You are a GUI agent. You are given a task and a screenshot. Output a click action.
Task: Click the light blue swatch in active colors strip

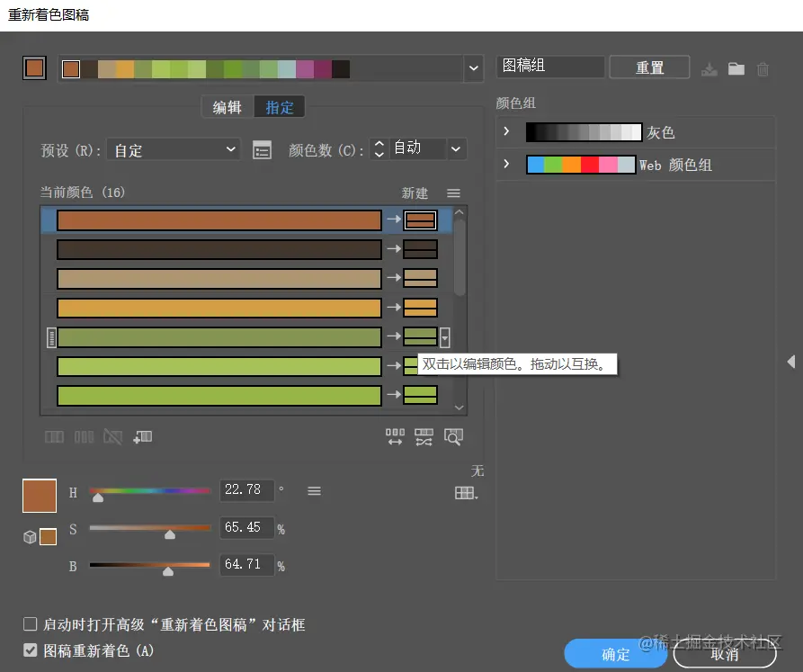click(x=287, y=69)
